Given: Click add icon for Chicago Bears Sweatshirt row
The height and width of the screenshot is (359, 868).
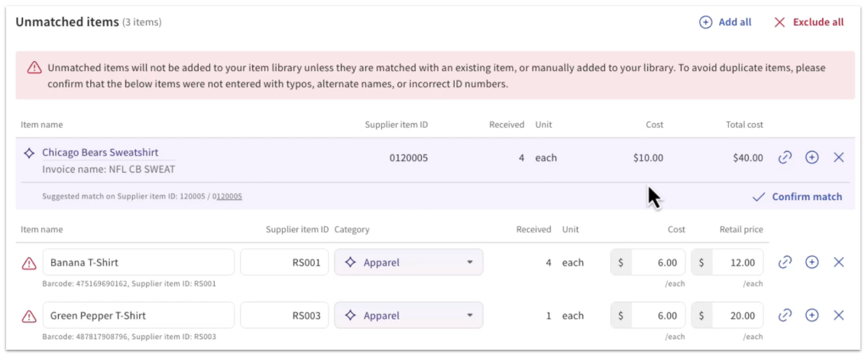Looking at the screenshot, I should pyautogui.click(x=811, y=158).
